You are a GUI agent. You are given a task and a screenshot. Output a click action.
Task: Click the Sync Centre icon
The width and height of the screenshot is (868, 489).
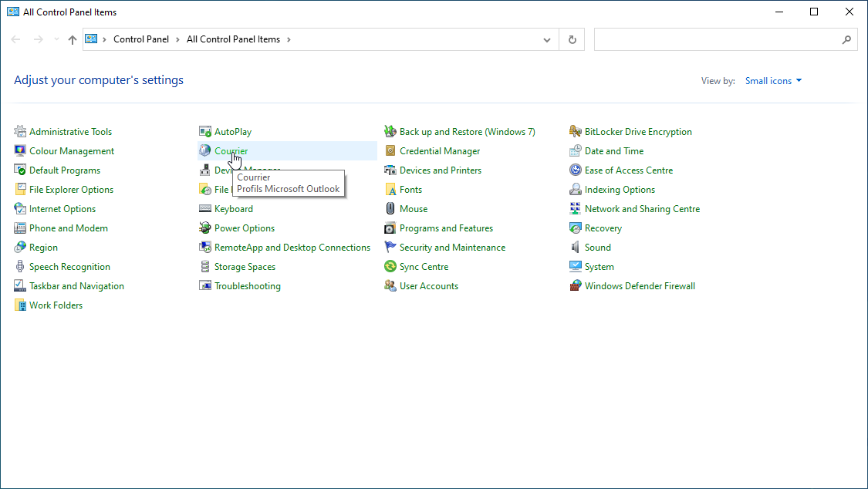click(390, 267)
